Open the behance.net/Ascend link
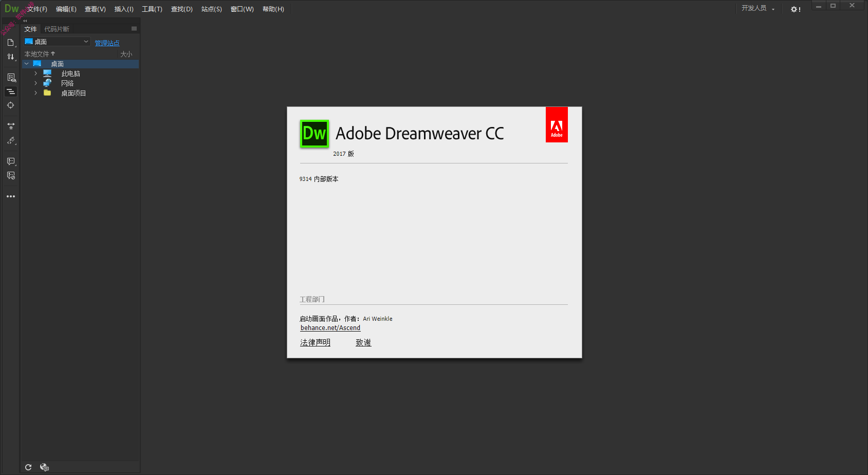The image size is (868, 475). (x=330, y=328)
